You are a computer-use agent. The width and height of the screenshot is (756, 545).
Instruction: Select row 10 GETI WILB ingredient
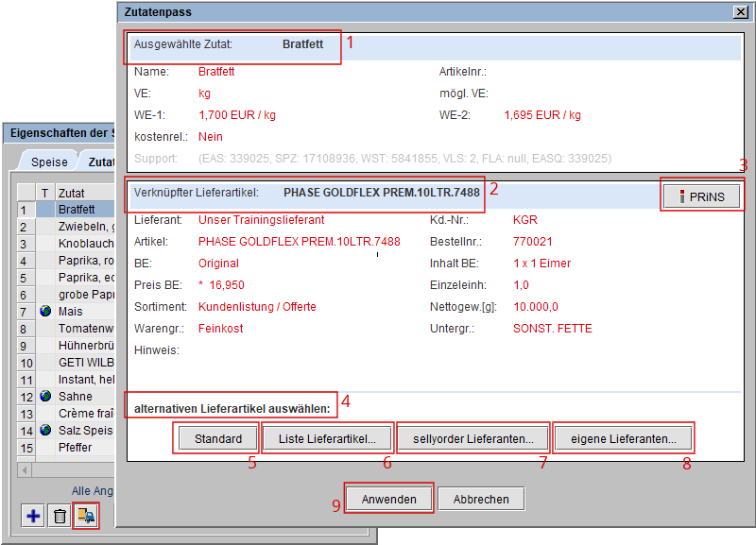83,363
